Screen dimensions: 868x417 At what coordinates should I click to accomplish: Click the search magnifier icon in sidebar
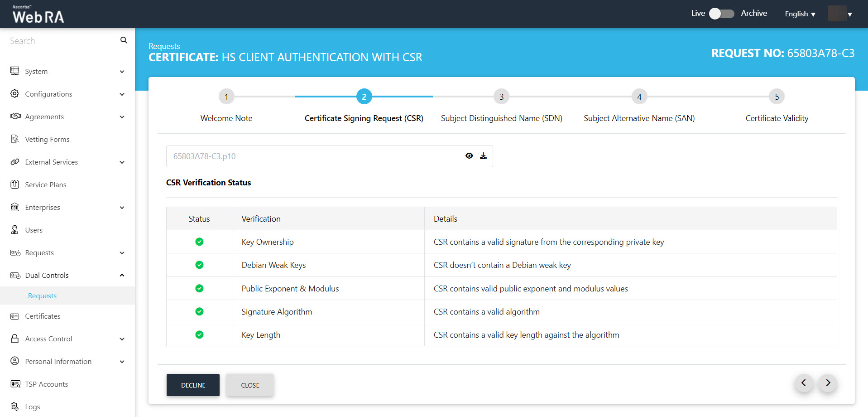(124, 40)
